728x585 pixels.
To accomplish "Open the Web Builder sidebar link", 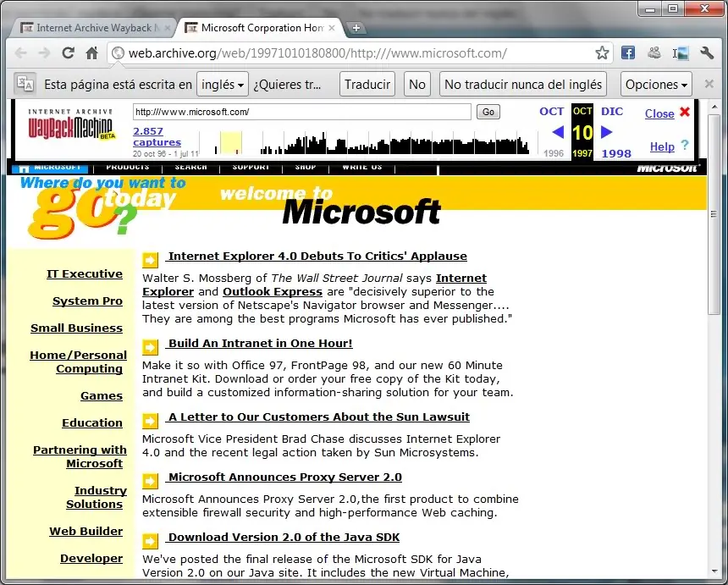I will [x=85, y=531].
